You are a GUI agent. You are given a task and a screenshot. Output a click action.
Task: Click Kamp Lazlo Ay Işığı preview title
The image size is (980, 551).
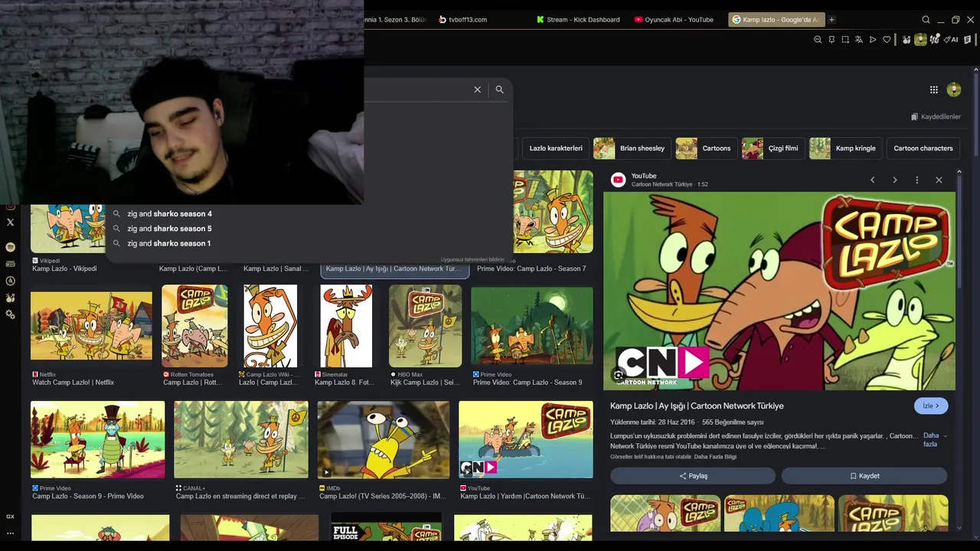click(x=697, y=406)
